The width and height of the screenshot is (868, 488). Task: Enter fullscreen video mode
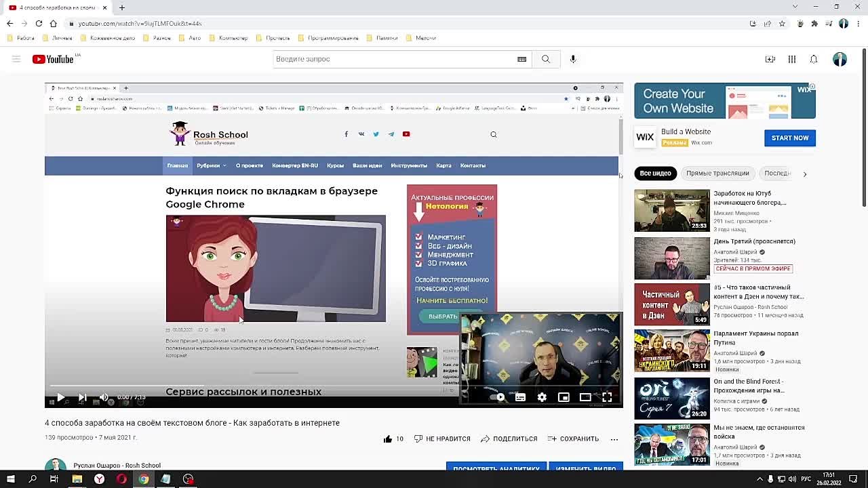(607, 398)
